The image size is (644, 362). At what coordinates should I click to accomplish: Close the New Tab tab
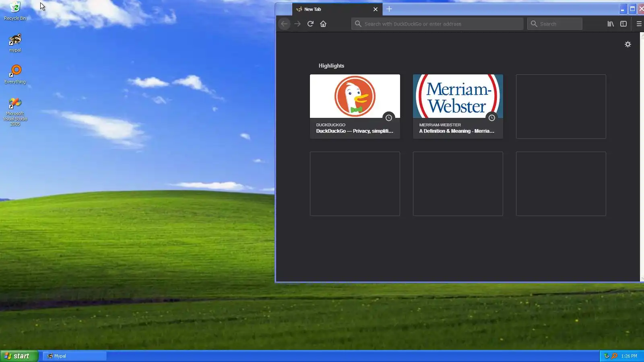[x=376, y=9]
